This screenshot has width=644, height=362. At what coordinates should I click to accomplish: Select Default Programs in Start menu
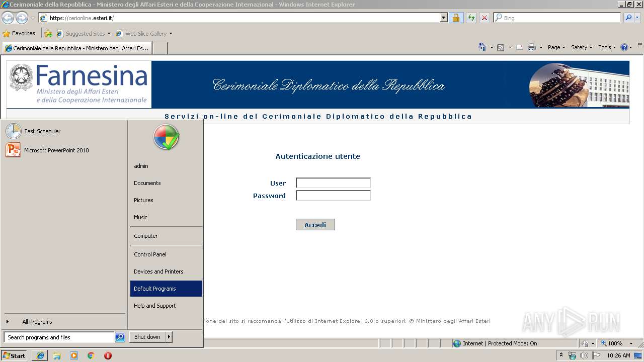click(166, 289)
